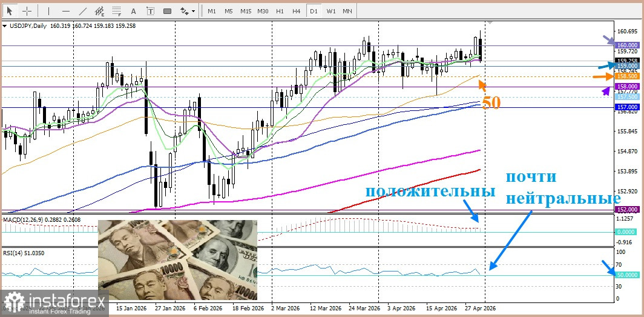
Task: Choose the Text Label (T) tool
Action: pyautogui.click(x=150, y=11)
